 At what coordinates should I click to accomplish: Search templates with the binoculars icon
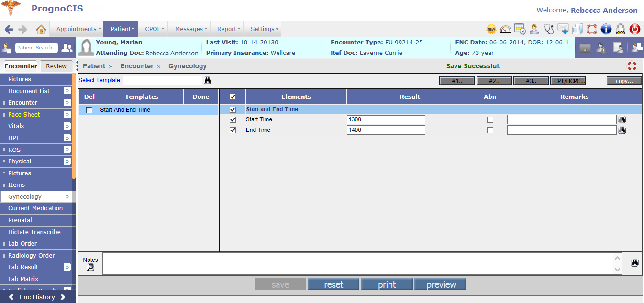(x=208, y=80)
